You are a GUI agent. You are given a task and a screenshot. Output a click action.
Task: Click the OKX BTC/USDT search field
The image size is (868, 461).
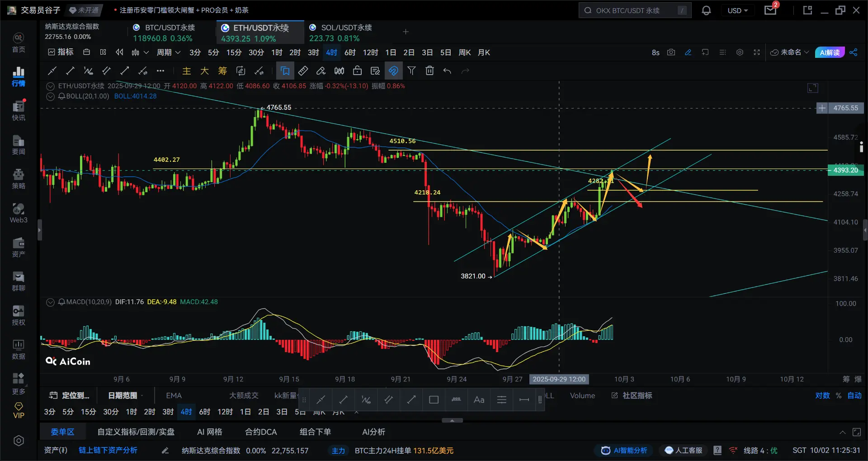(x=635, y=10)
